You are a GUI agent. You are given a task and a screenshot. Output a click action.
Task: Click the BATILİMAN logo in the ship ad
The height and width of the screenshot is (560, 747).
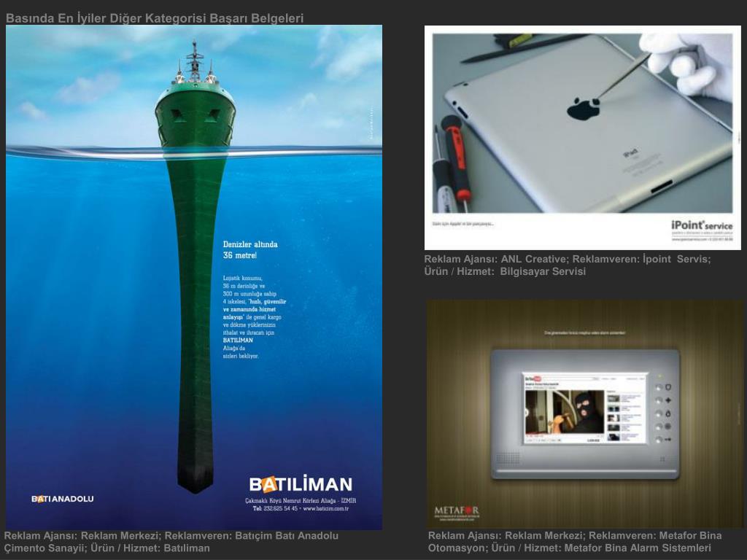(301, 485)
